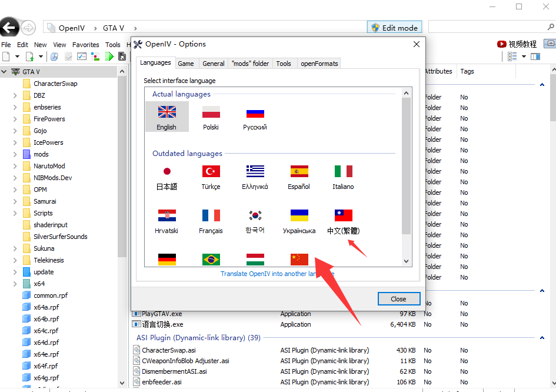Open the Favorites menu
556x392 pixels.
[86, 45]
